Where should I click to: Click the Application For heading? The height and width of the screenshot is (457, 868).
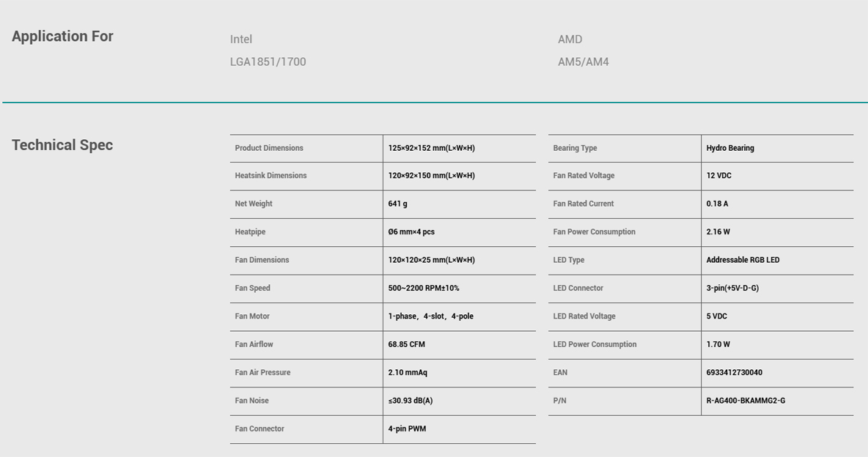click(62, 37)
